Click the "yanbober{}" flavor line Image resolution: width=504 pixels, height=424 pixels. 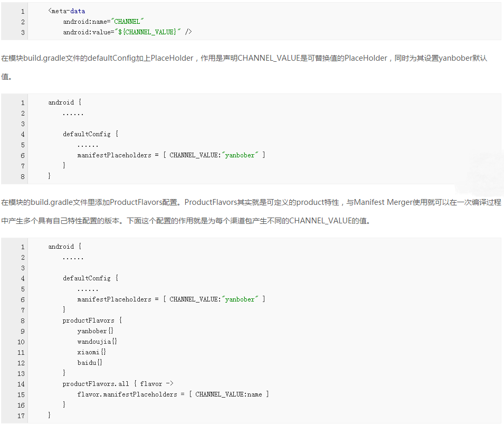[x=95, y=331]
